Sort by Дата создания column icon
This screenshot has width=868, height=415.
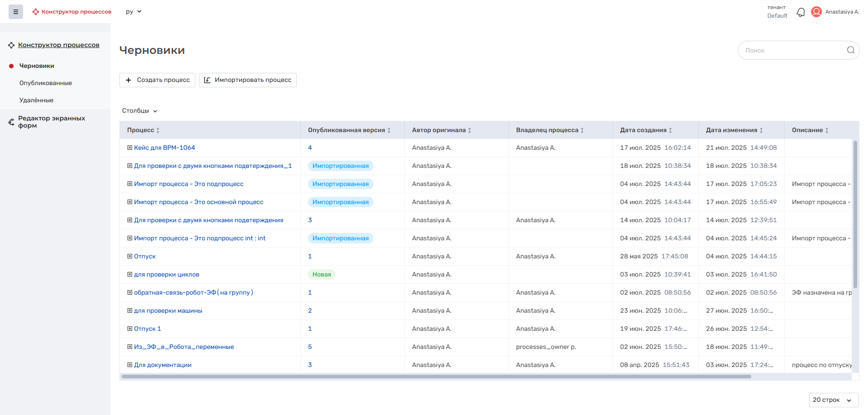point(670,130)
